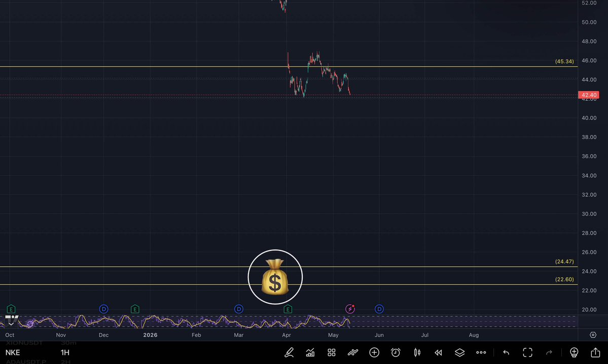Select the money bag emoji drawing
Viewport: 608px width, 364px height.
275,277
